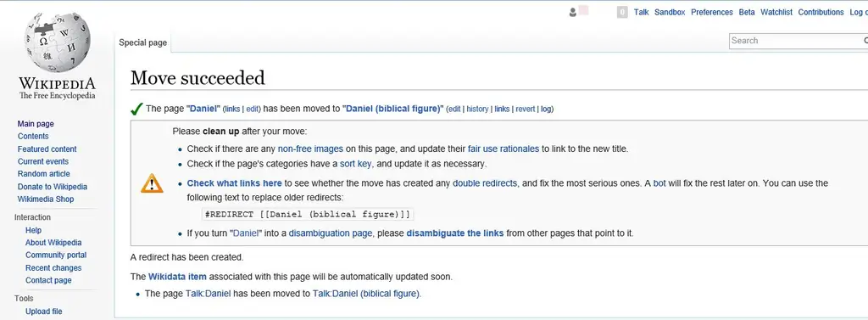
Task: Click the green checkmark success icon
Action: 136,109
